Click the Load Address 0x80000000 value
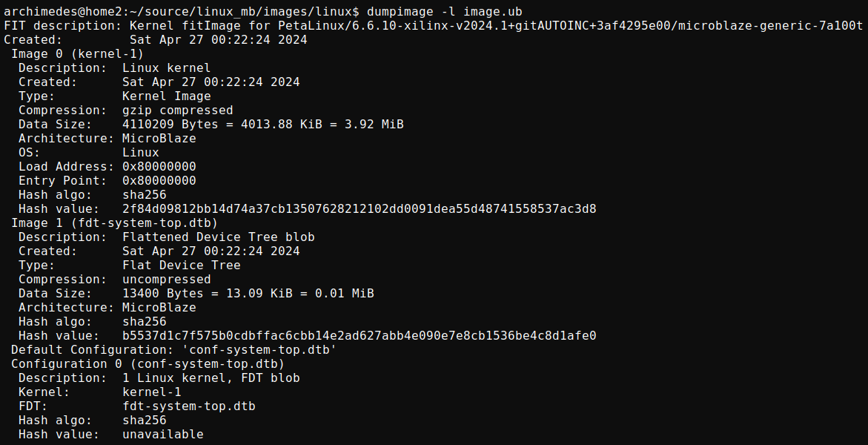This screenshot has height=445, width=868. pos(159,166)
